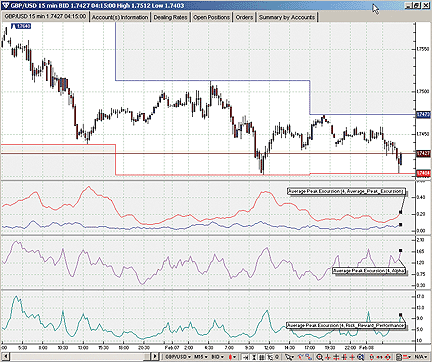Click the scroll-to-end arrow icon left of hourglass

coord(245,357)
